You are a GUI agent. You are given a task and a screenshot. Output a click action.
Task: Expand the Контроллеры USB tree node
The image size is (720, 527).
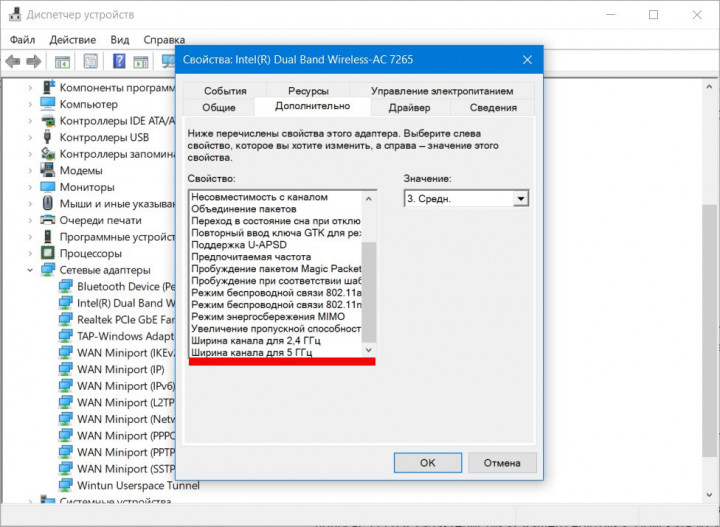pos(30,137)
